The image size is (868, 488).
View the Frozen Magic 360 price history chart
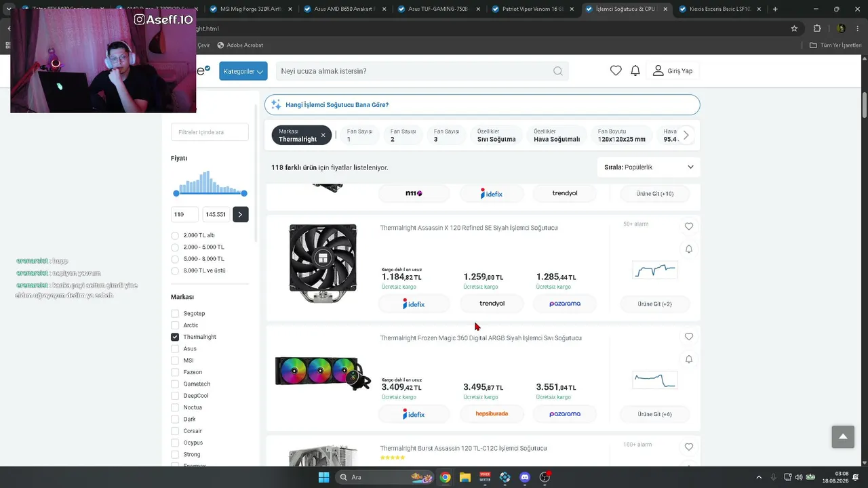654,380
